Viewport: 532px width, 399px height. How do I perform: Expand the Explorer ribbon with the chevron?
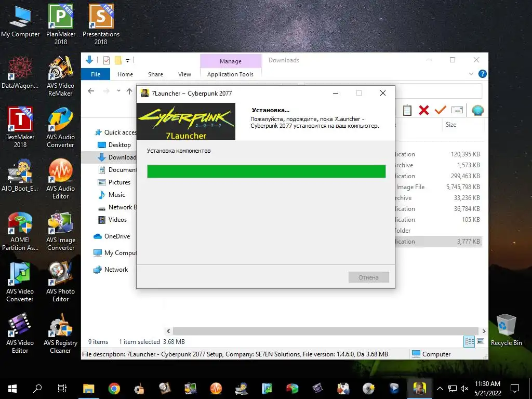[x=471, y=74]
